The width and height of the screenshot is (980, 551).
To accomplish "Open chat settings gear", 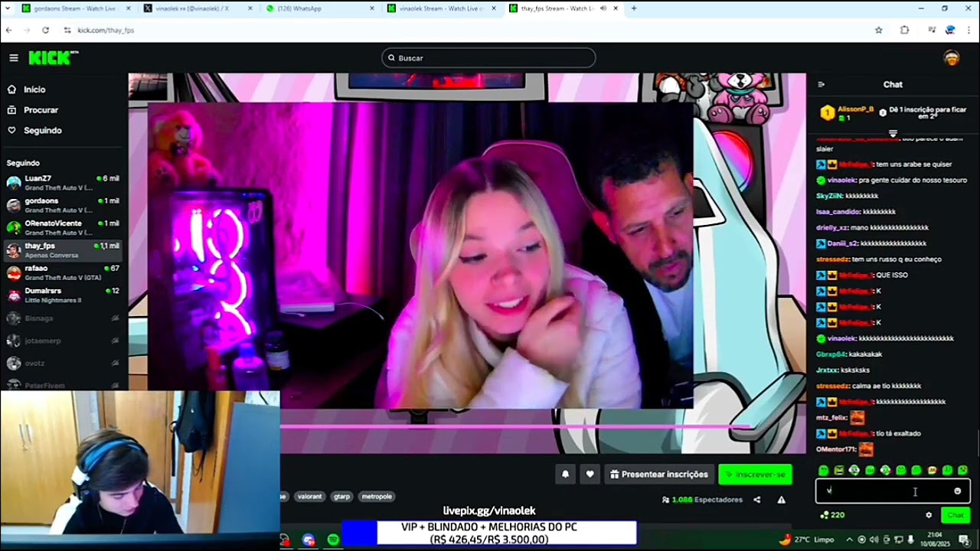I will coord(929,515).
